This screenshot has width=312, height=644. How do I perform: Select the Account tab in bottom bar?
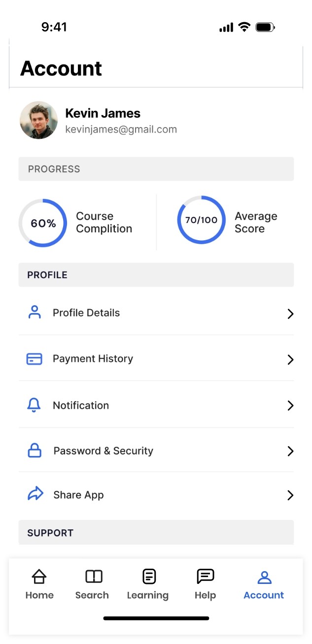click(x=264, y=584)
